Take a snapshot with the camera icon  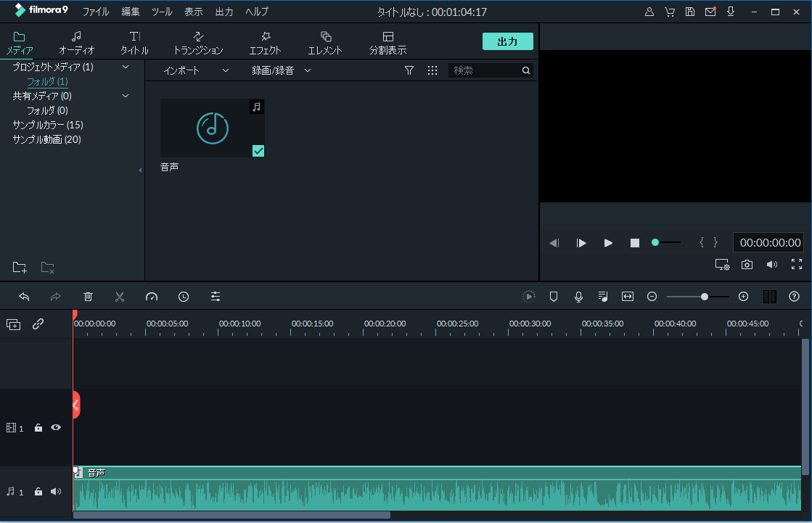click(x=747, y=265)
